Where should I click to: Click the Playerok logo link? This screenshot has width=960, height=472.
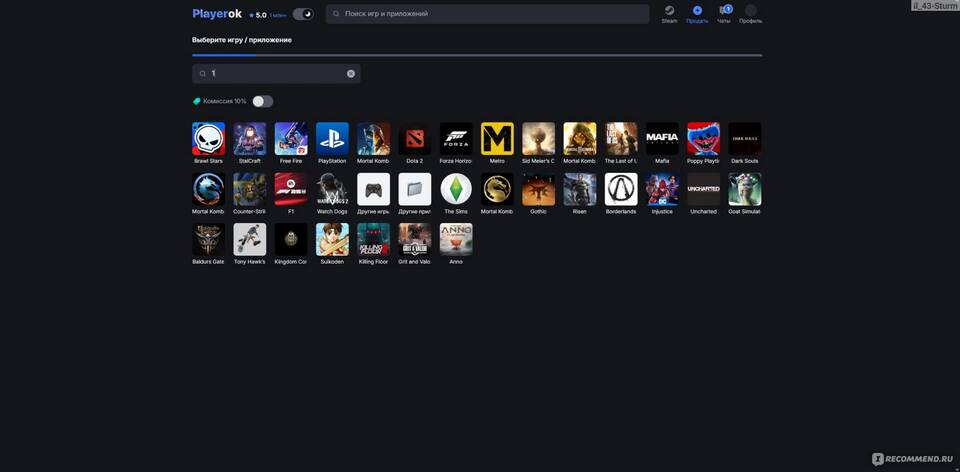tap(217, 14)
